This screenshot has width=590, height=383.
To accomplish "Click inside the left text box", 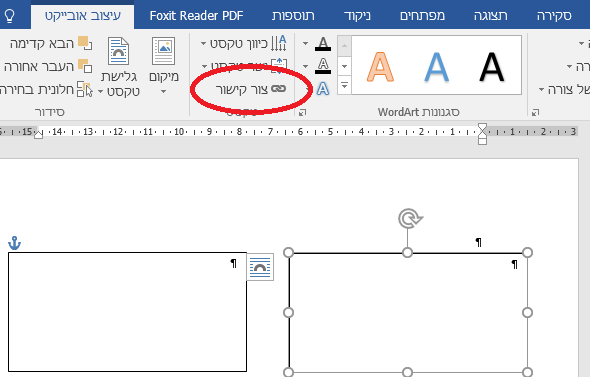I will point(128,312).
